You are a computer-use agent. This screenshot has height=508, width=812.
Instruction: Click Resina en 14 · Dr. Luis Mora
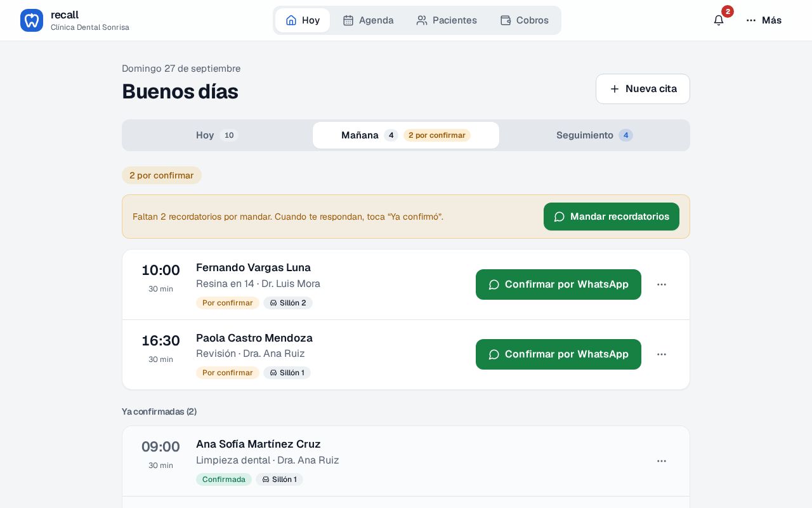(258, 284)
